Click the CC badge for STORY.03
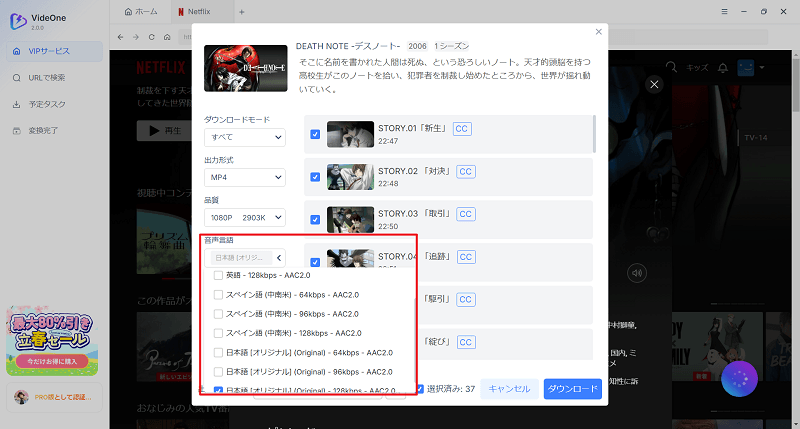This screenshot has height=429, width=800. point(466,214)
